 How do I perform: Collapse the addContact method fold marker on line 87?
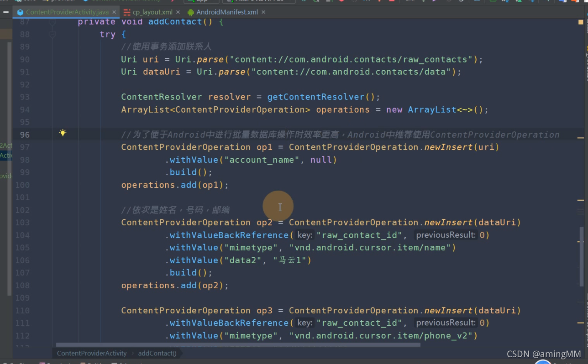click(x=52, y=22)
